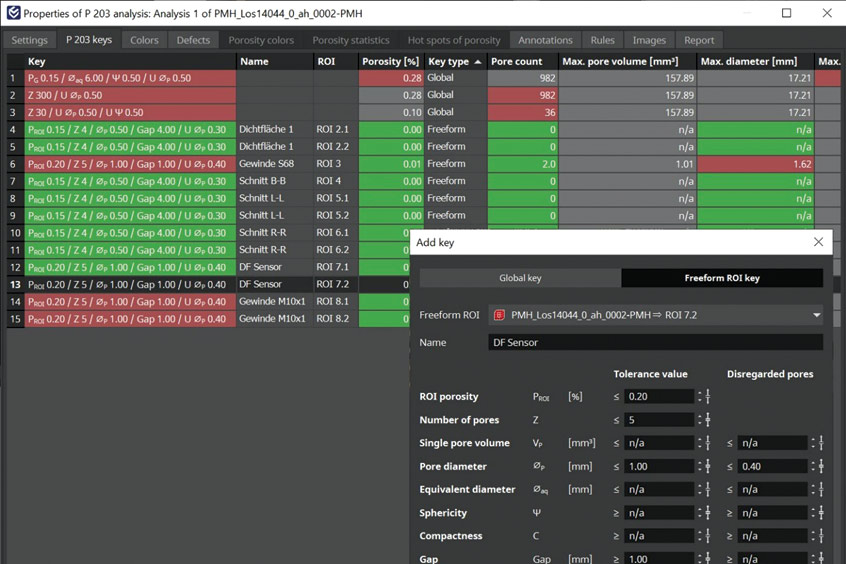Screen dimensions: 846x564
Task: Close the Add key dialog
Action: (x=818, y=242)
